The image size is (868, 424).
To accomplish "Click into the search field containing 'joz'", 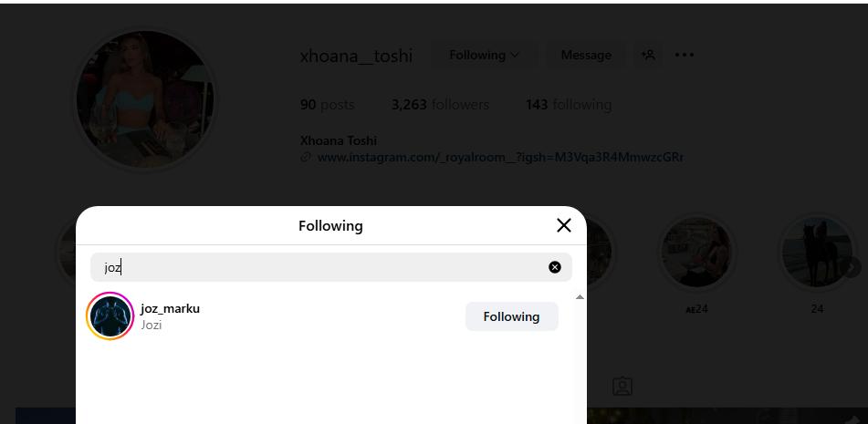I will click(319, 267).
